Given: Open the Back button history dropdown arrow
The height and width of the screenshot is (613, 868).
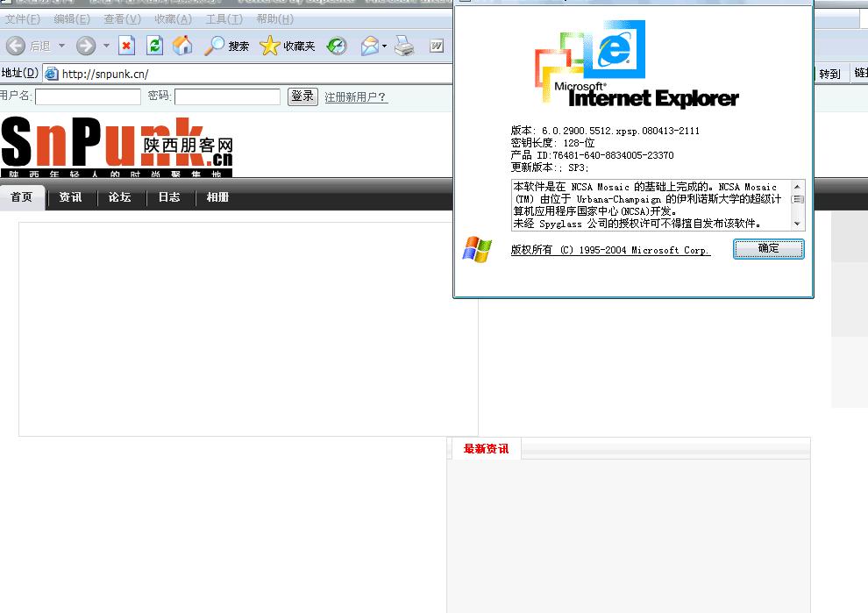Looking at the screenshot, I should click(62, 46).
